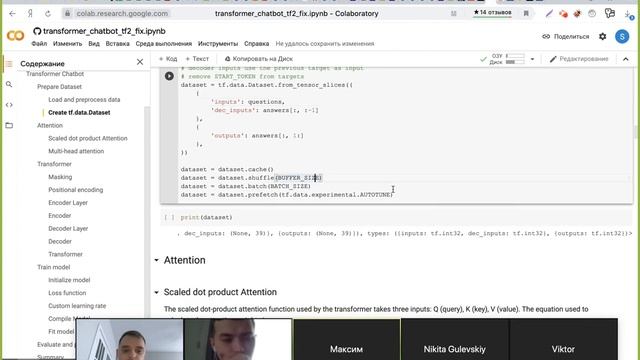Click the address bar URL
The width and height of the screenshot is (640, 360).
[122, 13]
